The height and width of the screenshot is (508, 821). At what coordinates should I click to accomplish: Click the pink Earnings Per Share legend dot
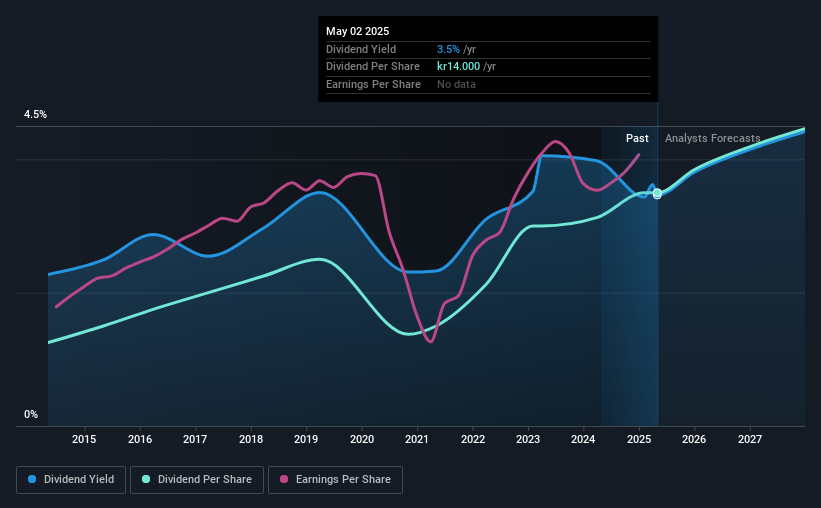point(284,479)
